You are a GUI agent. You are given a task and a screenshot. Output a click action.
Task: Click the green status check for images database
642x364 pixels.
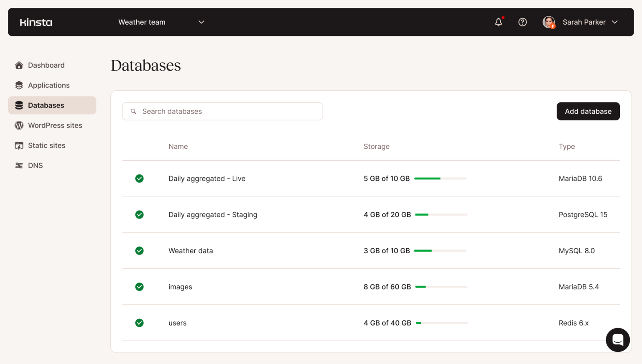(139, 287)
